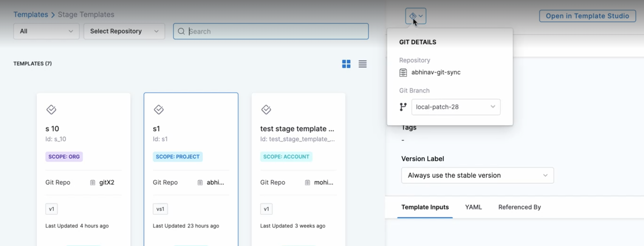Select the Template Inputs tab

[x=425, y=207]
